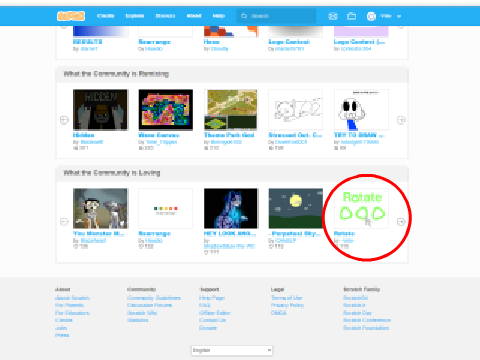The image size is (480, 360).
Task: Open the Community Guidelines footer link
Action: (154, 298)
